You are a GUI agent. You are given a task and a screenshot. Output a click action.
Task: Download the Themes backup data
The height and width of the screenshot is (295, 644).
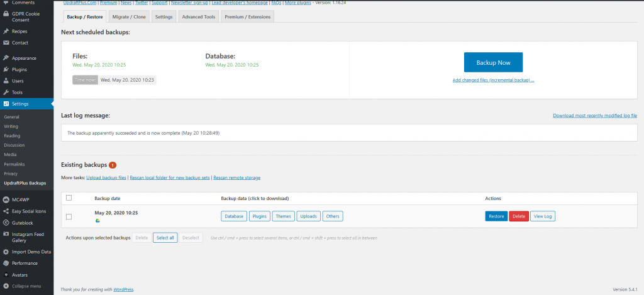(284, 216)
